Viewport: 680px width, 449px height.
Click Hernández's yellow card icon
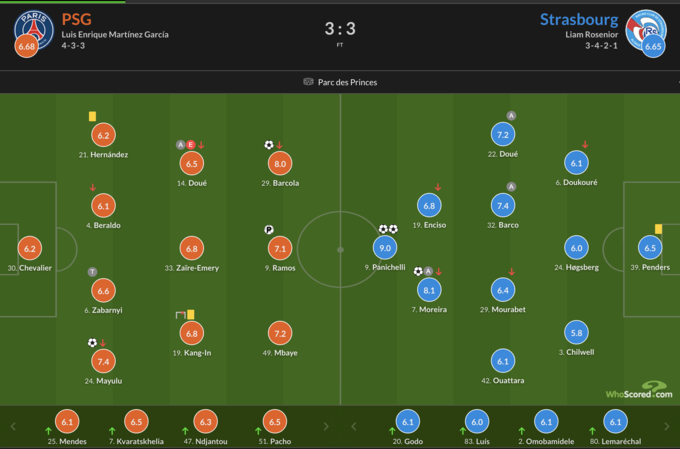click(92, 117)
